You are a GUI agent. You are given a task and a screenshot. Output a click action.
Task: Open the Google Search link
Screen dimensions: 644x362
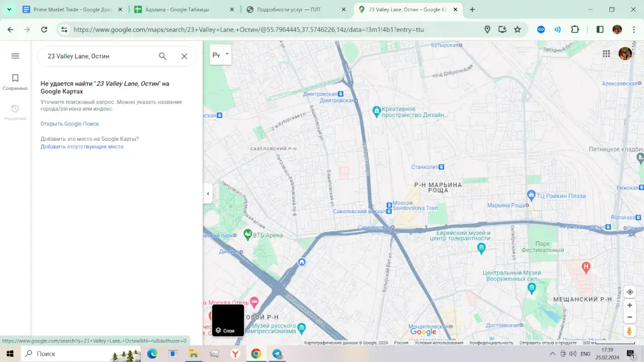click(70, 124)
